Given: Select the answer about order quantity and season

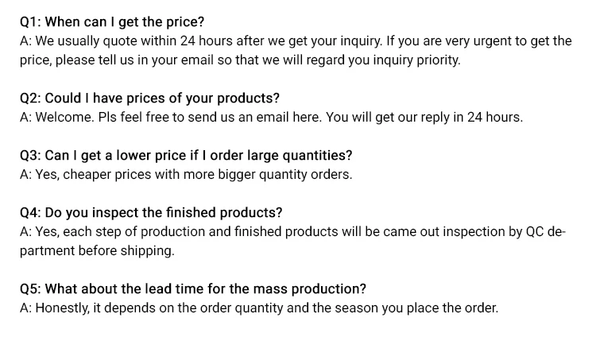Looking at the screenshot, I should (259, 308).
